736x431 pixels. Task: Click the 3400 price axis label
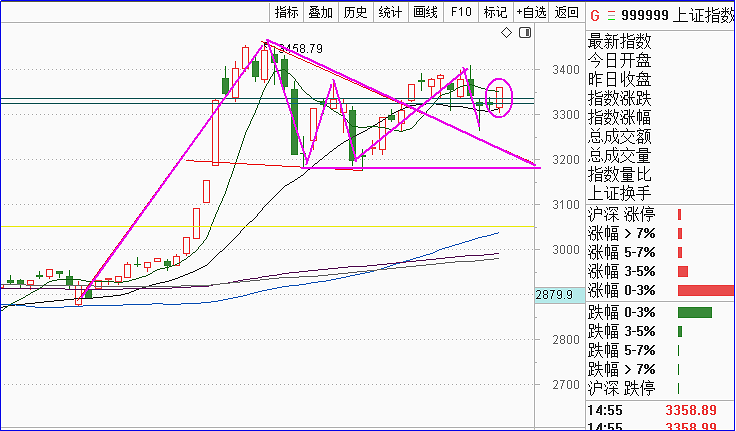coord(566,70)
